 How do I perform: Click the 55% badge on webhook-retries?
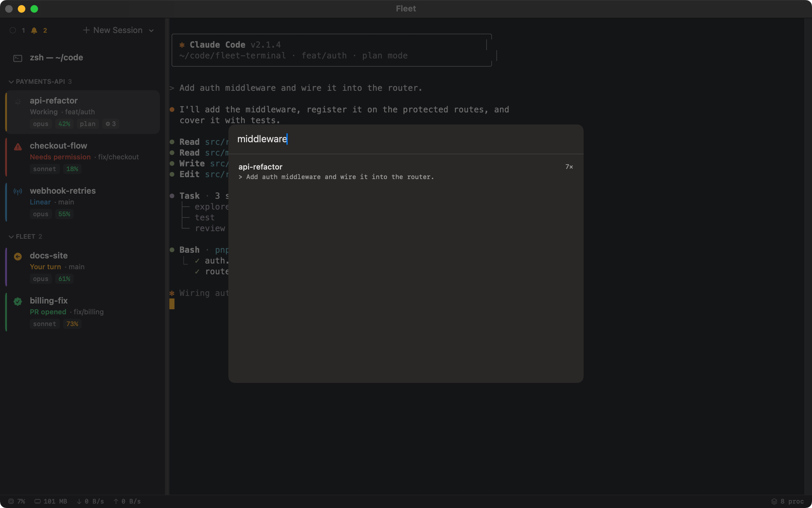[x=64, y=214]
